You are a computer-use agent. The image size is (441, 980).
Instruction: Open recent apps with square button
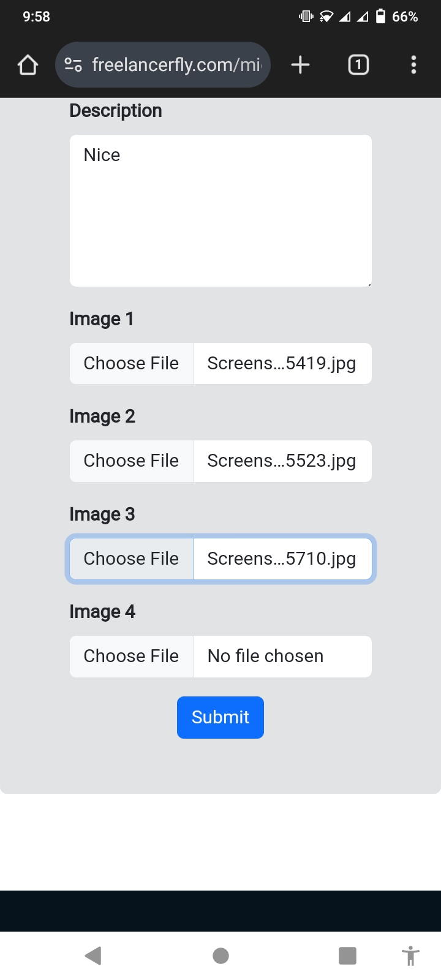point(347,956)
